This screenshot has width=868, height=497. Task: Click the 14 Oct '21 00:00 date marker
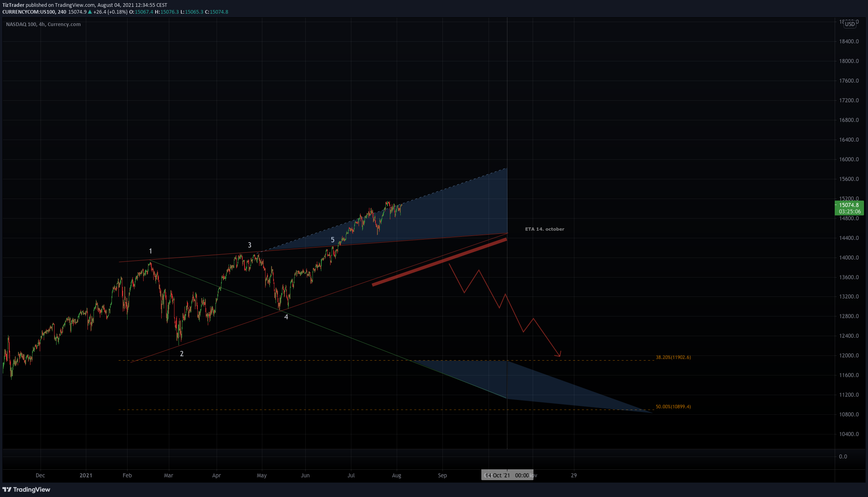507,475
